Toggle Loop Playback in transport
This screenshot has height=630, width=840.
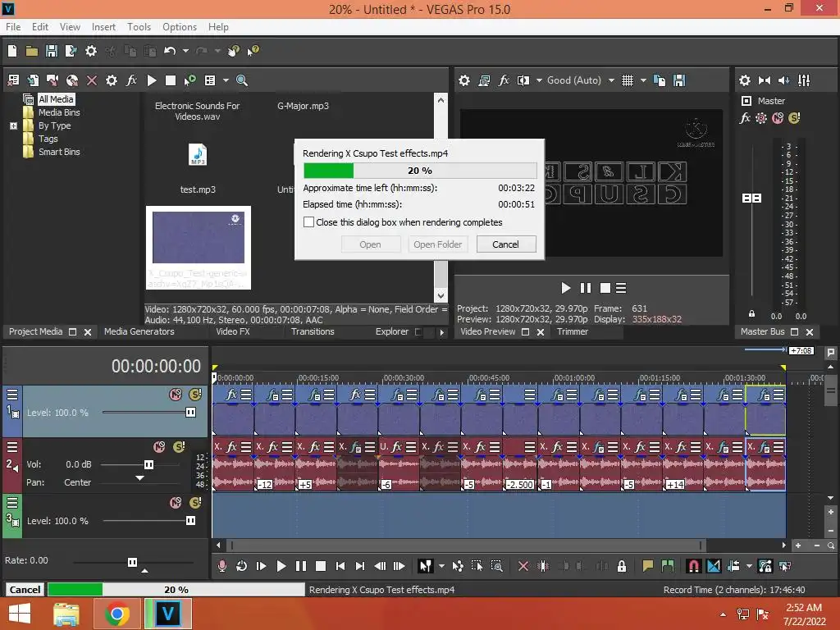(x=242, y=566)
